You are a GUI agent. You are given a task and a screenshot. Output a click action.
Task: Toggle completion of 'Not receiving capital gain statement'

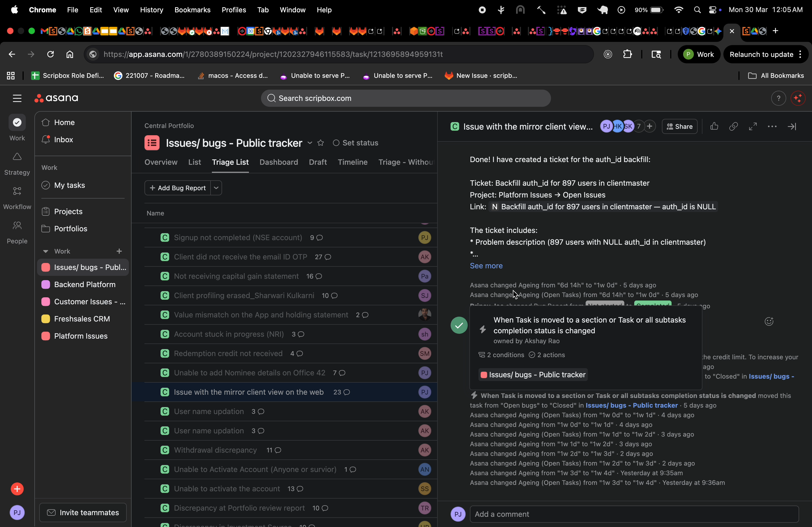[165, 276]
